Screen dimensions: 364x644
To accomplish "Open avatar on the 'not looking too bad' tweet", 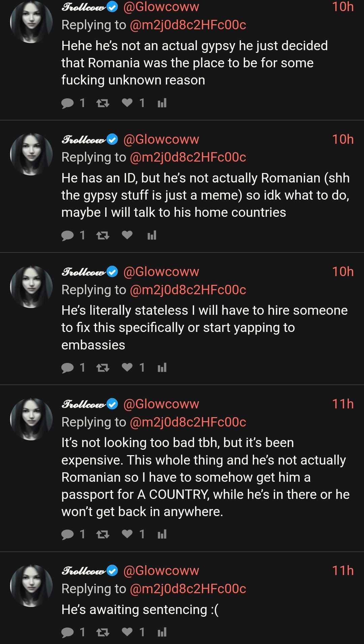I will point(31,419).
